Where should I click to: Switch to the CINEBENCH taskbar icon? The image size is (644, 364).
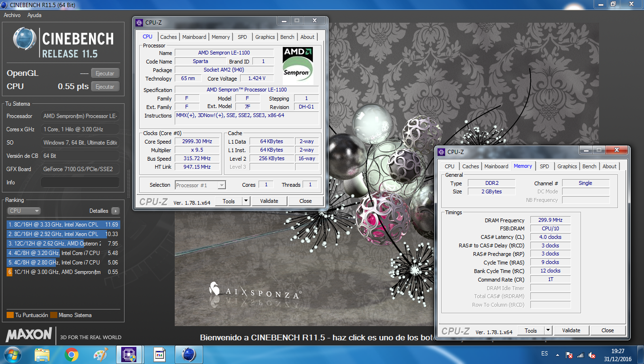(x=188, y=355)
